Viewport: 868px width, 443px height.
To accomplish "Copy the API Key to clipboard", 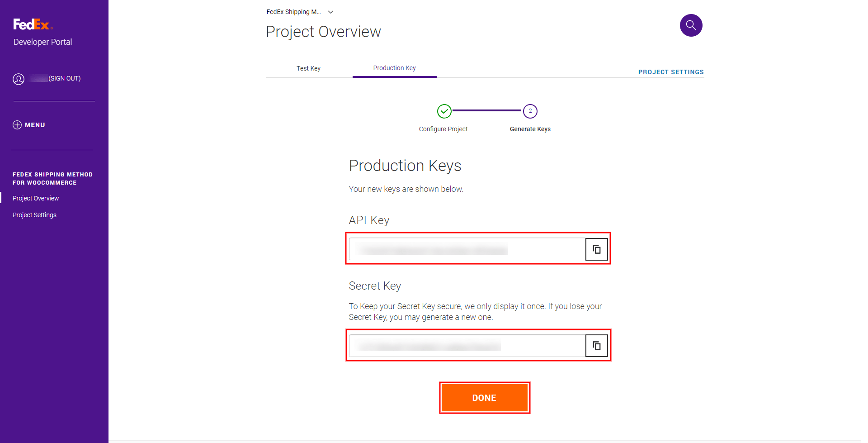I will click(x=596, y=249).
